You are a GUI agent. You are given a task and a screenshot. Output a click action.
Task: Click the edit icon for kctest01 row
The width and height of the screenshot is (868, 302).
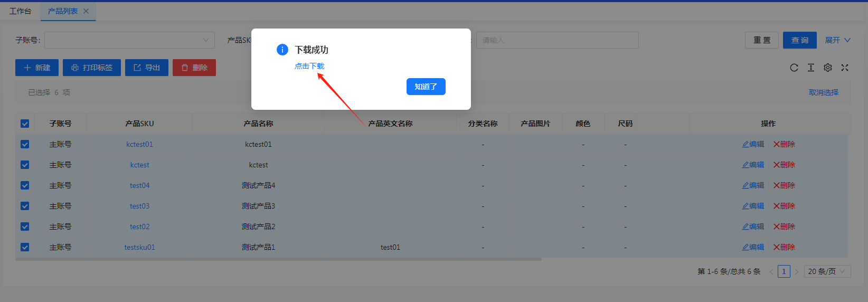pyautogui.click(x=753, y=144)
